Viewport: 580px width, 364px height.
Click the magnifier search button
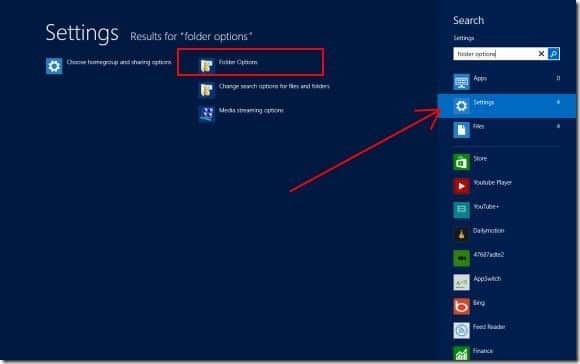click(554, 54)
